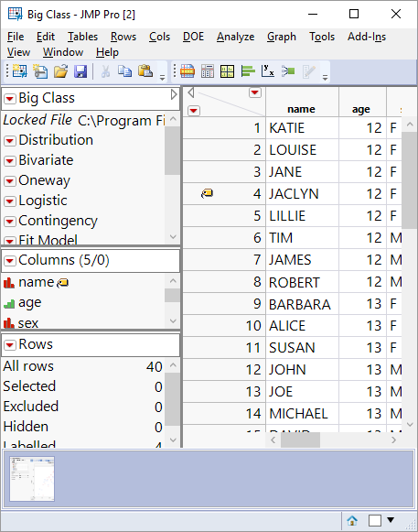Launch Fit Y by X icon
This screenshot has width=418, height=532.
click(268, 71)
